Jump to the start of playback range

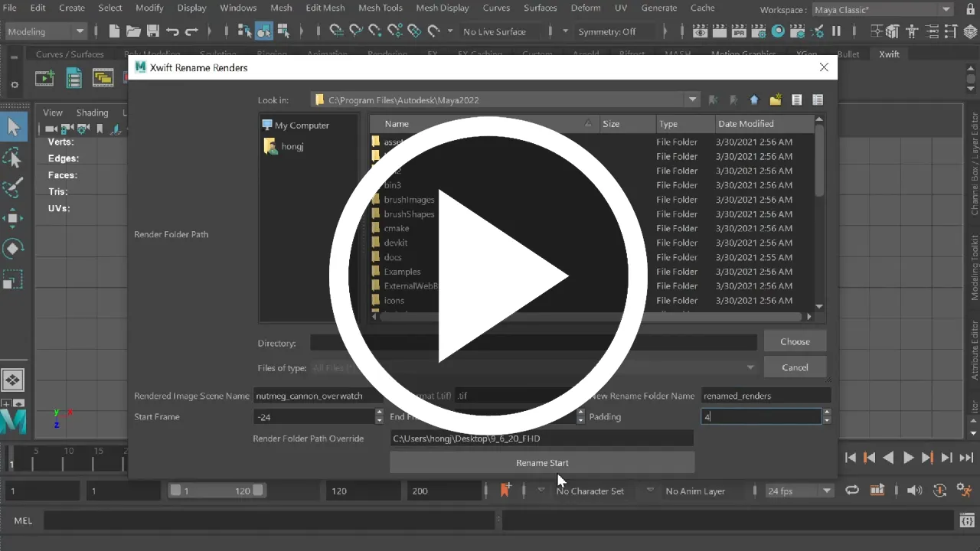click(850, 458)
